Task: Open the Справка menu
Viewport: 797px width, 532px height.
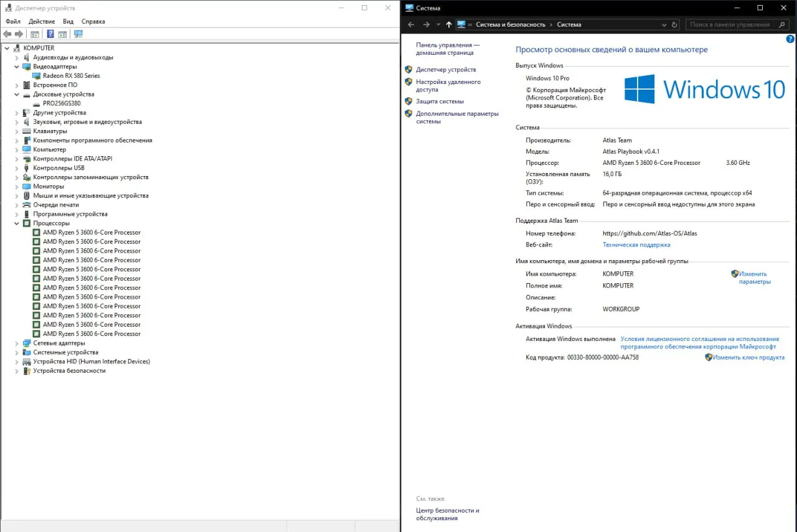Action: pos(93,21)
